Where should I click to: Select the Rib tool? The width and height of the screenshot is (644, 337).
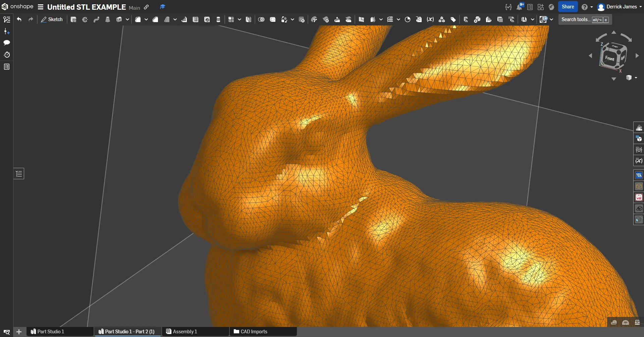(x=184, y=19)
